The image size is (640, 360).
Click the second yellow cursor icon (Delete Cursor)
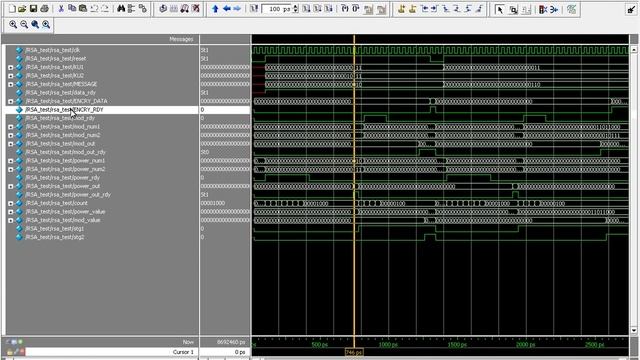(413, 9)
